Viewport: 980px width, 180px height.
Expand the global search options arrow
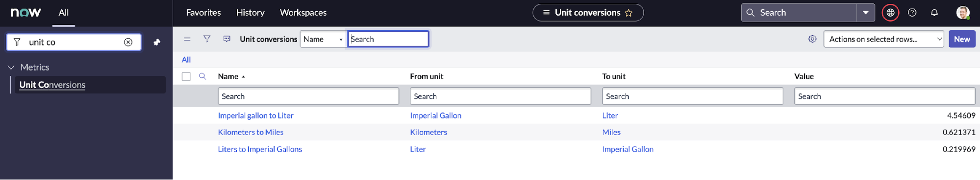[866, 13]
